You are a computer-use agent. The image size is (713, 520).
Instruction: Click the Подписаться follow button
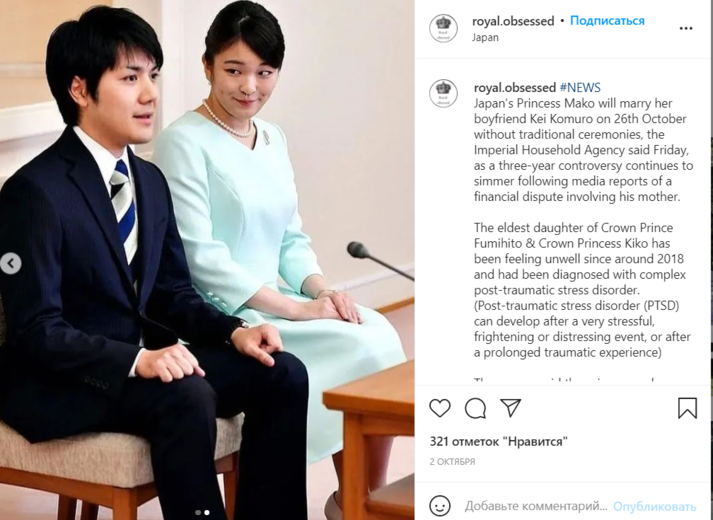(x=607, y=21)
